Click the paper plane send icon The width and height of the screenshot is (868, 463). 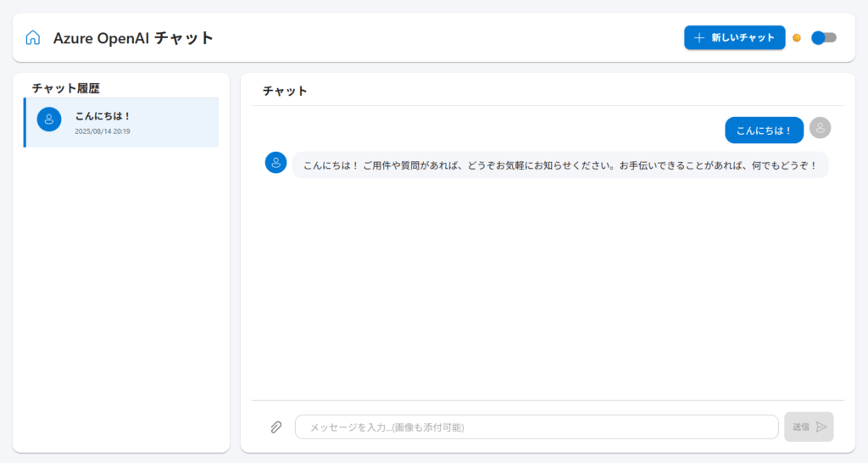pyautogui.click(x=821, y=427)
